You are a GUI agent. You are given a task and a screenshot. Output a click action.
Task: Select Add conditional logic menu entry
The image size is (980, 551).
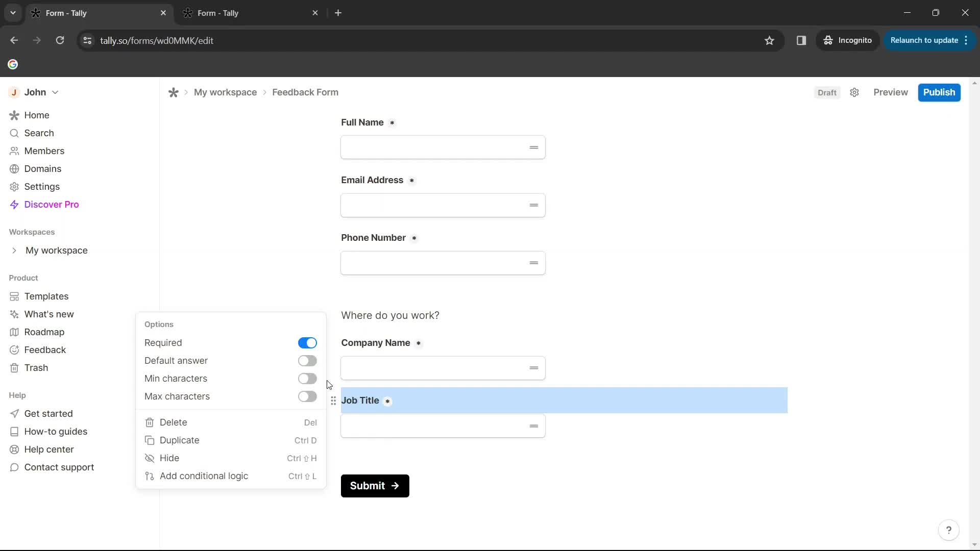click(231, 476)
